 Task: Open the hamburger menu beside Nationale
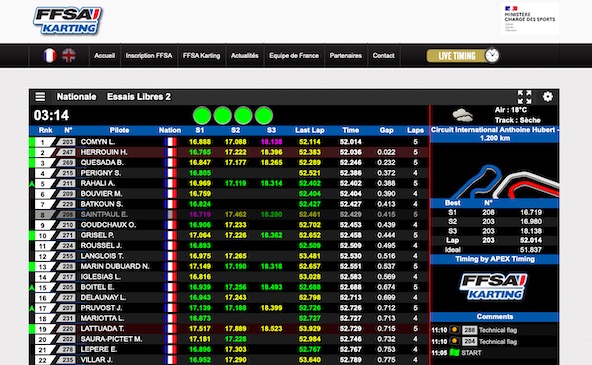40,97
